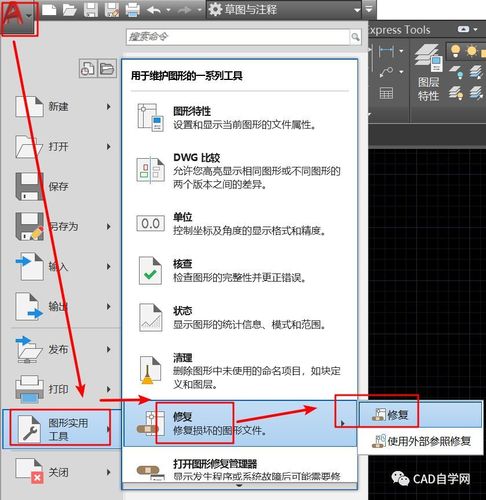This screenshot has height=500, width=486.
Task: Open the AutoCAD application menu button
Action: 19,17
